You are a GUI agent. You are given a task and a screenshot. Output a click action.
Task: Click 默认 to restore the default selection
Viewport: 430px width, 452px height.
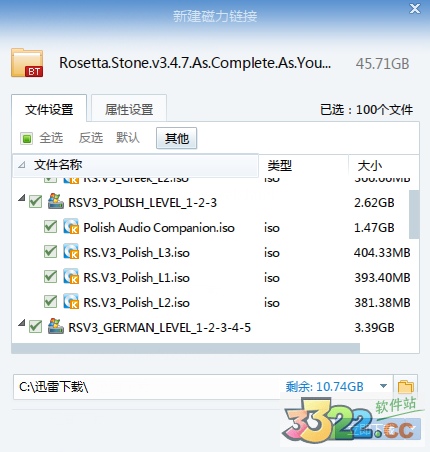[x=128, y=138]
